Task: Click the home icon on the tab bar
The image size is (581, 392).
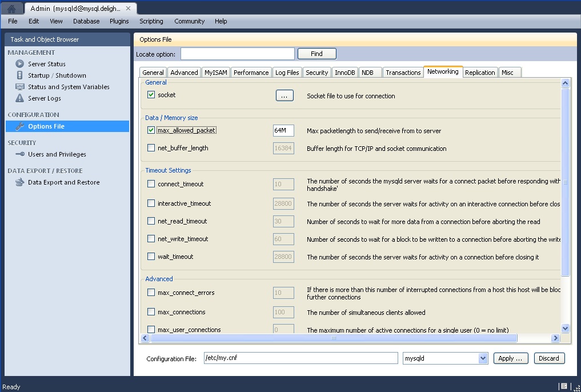Action: [x=8, y=7]
